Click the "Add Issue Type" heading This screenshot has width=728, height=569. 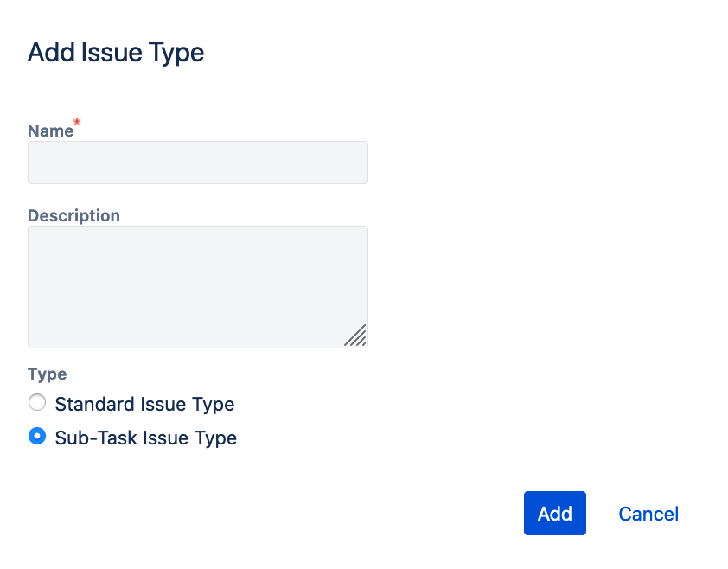pos(116,53)
